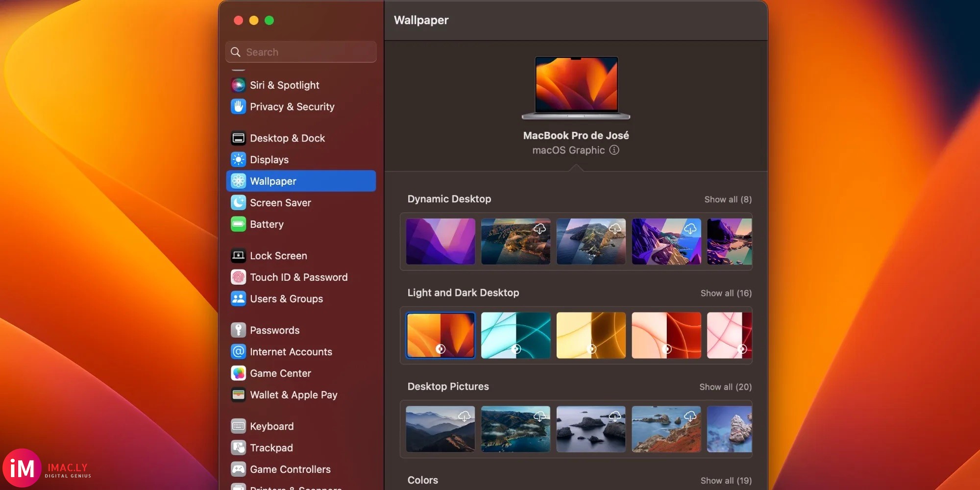This screenshot has height=490, width=980.
Task: Click the Search field
Action: click(x=301, y=52)
